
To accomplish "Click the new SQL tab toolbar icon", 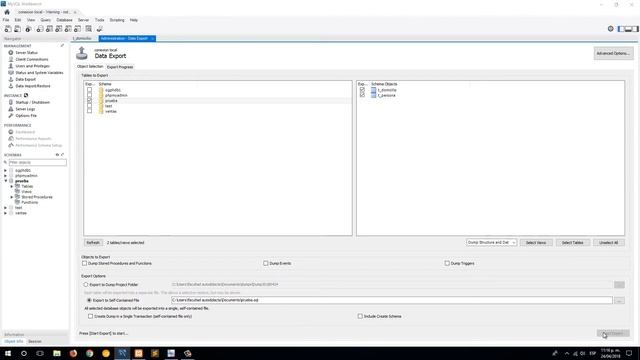I will pyautogui.click(x=8, y=29).
